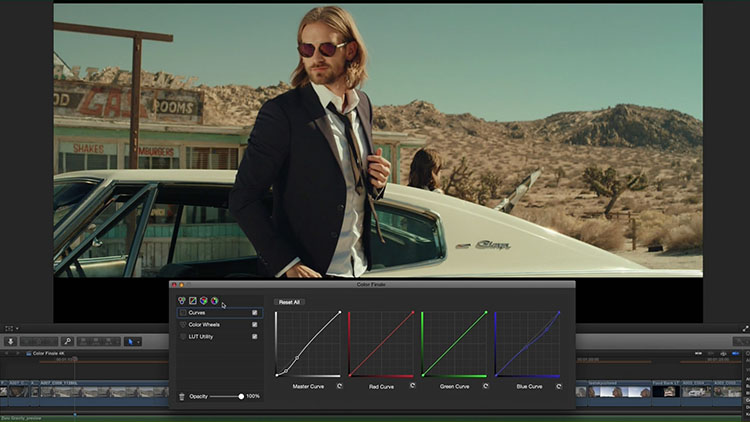
Task: Select the blue arrow Select tool
Action: click(130, 342)
